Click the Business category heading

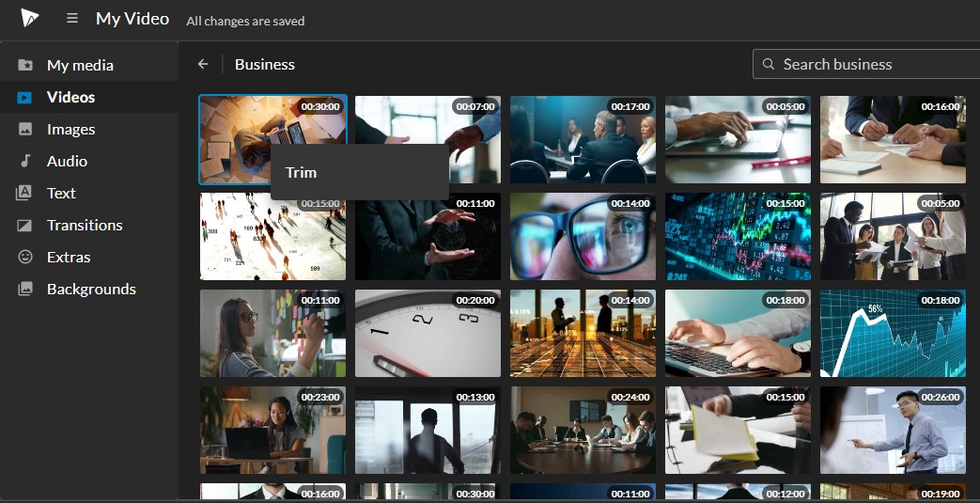pos(265,64)
